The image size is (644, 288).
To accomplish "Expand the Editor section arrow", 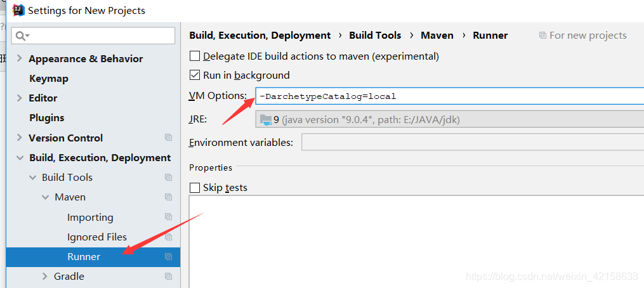I will (x=19, y=98).
